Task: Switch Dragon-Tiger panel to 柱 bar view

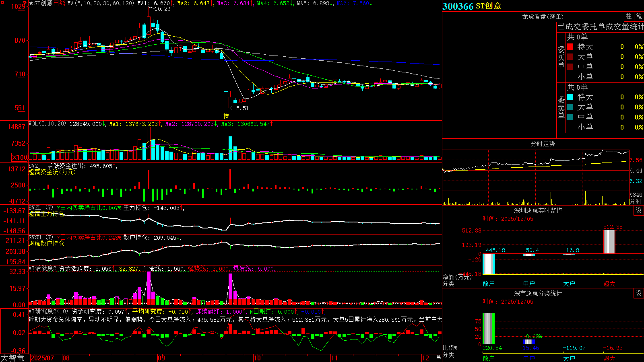Action: coord(629,16)
